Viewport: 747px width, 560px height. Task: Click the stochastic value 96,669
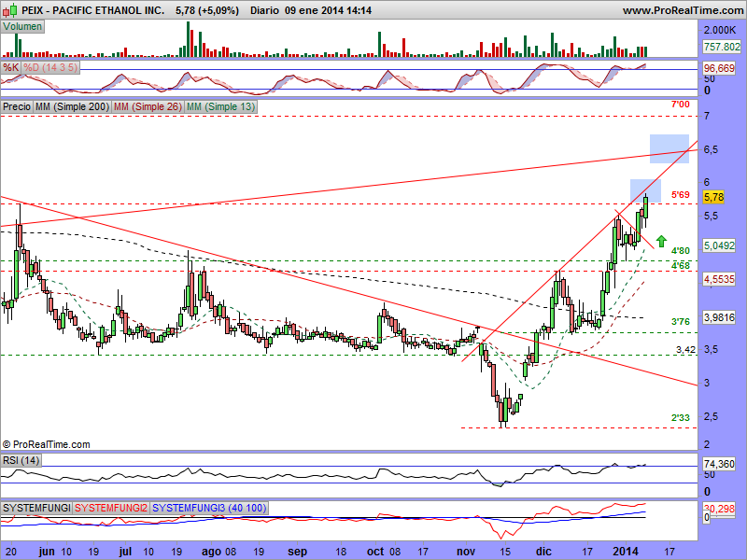[719, 68]
